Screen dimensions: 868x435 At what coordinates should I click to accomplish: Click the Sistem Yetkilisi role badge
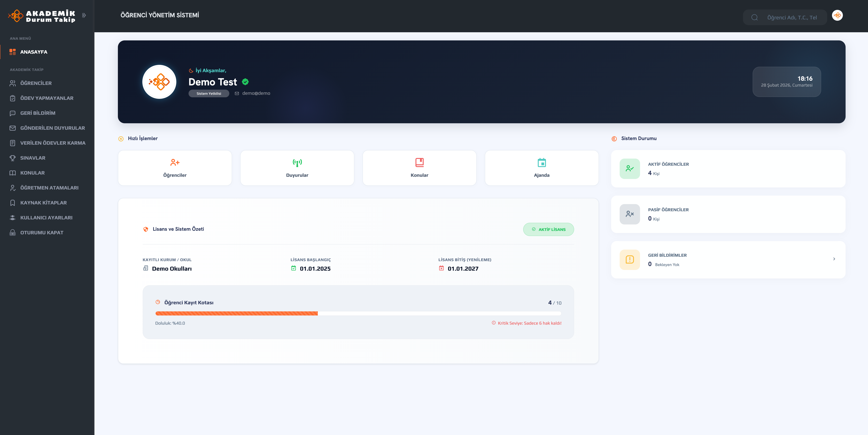[209, 94]
